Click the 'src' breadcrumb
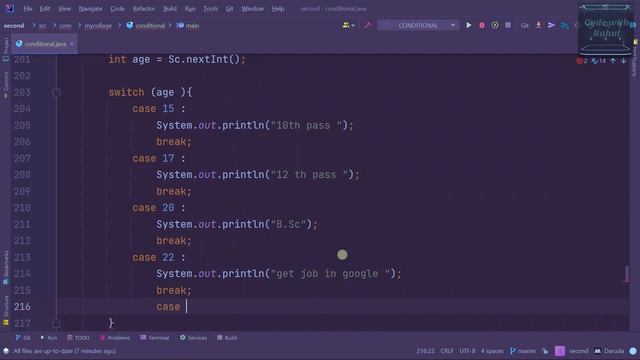 (42, 26)
